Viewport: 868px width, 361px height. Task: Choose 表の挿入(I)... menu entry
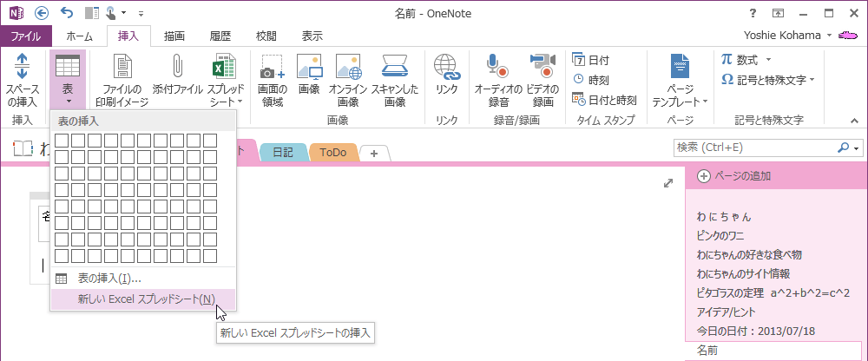[x=143, y=279]
